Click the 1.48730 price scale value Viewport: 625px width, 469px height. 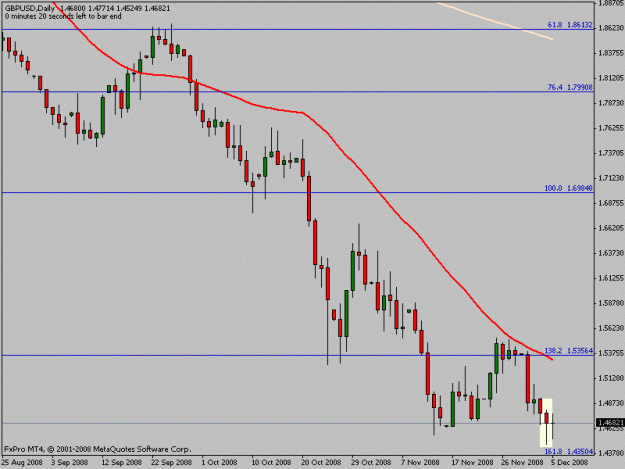pyautogui.click(x=611, y=403)
